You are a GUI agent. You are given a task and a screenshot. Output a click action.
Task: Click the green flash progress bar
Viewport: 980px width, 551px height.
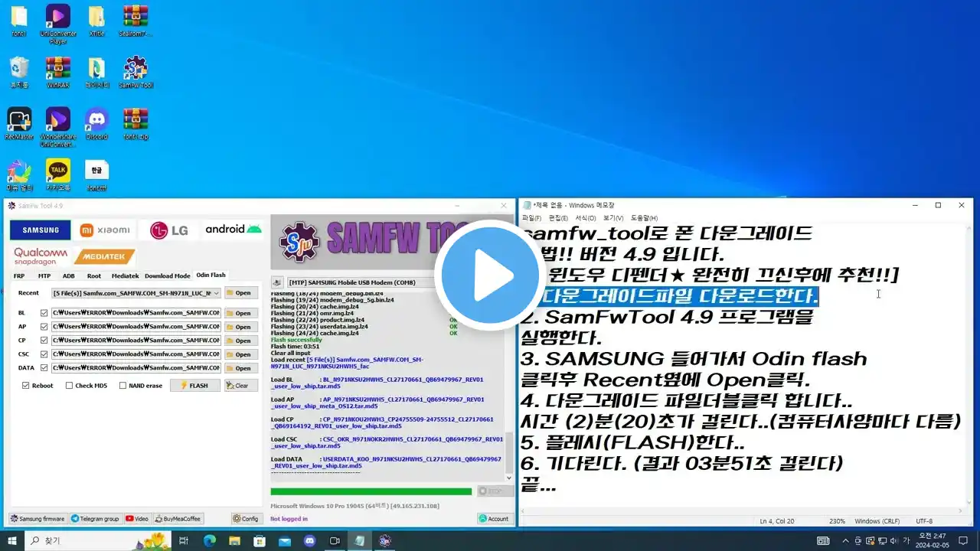[x=371, y=491]
